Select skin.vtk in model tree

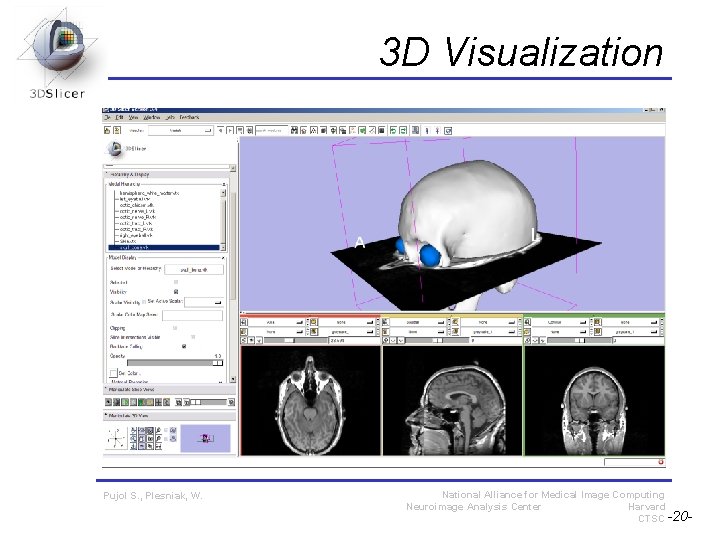pyautogui.click(x=128, y=241)
